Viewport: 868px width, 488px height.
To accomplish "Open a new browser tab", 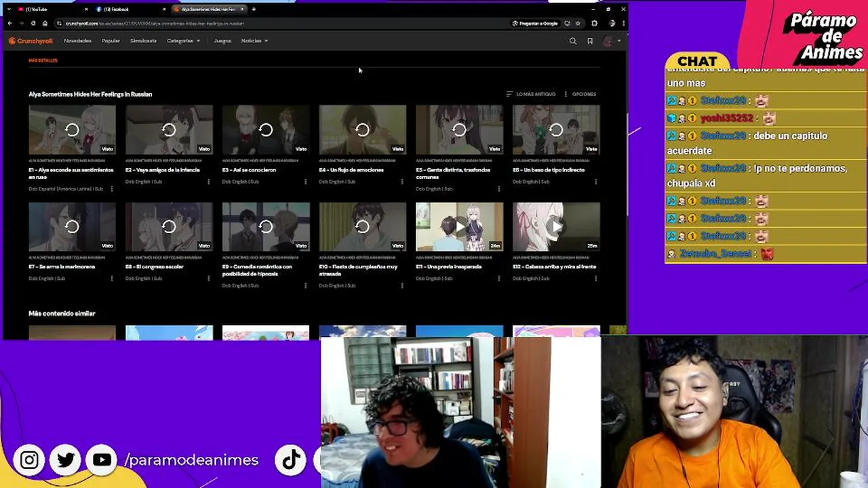I will pyautogui.click(x=254, y=9).
